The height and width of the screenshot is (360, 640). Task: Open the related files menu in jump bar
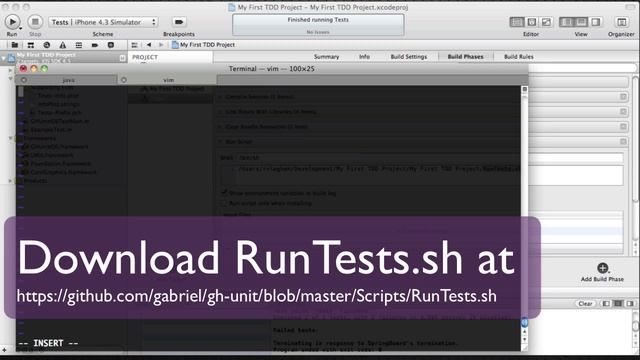(x=134, y=45)
